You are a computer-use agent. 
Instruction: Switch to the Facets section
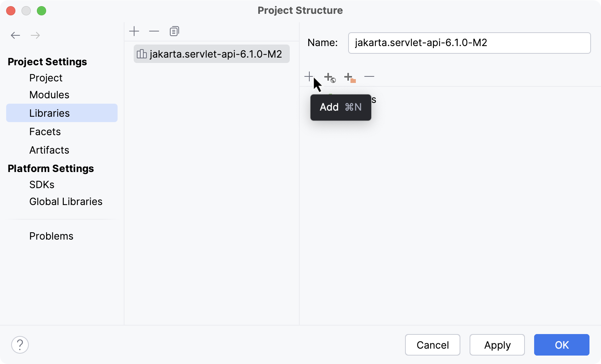pos(45,132)
